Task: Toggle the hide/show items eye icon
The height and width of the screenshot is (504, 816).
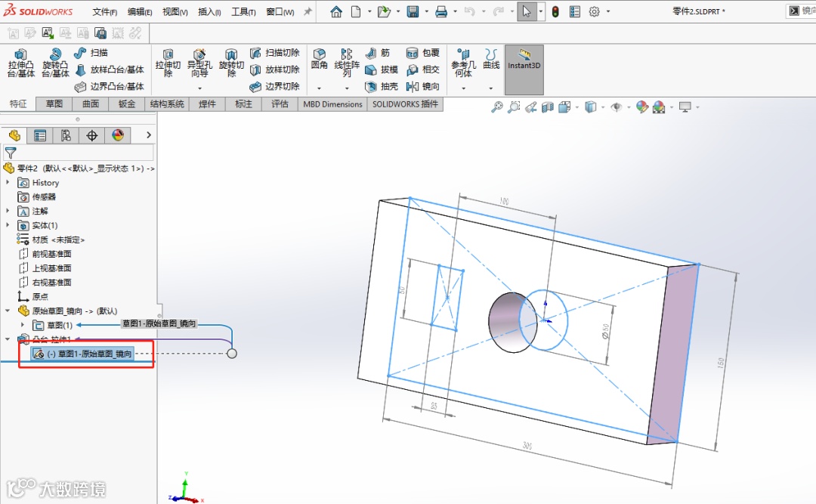Action: (617, 107)
